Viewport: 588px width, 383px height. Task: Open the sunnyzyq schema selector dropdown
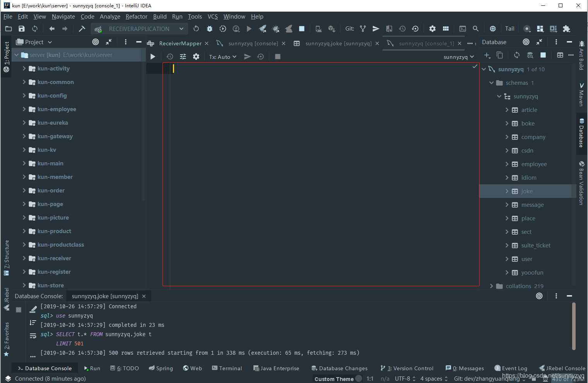[x=459, y=57]
